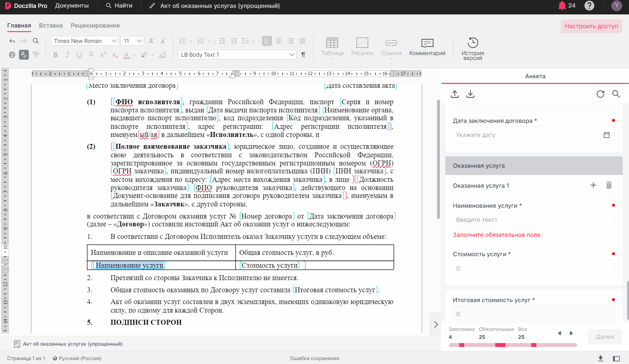Delete Оказанная услуга 1
Image resolution: width=629 pixels, height=364 pixels.
click(609, 185)
